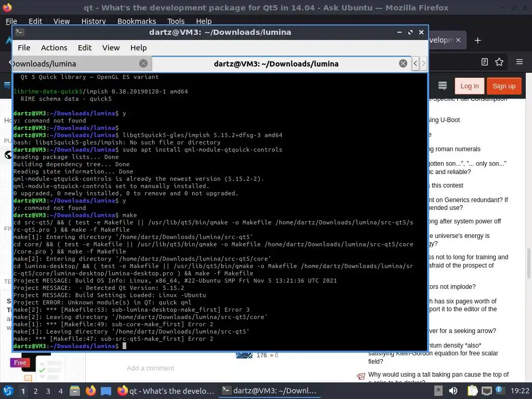This screenshot has height=399, width=532.
Task: Open removable media eject tray icon
Action: click(438, 391)
